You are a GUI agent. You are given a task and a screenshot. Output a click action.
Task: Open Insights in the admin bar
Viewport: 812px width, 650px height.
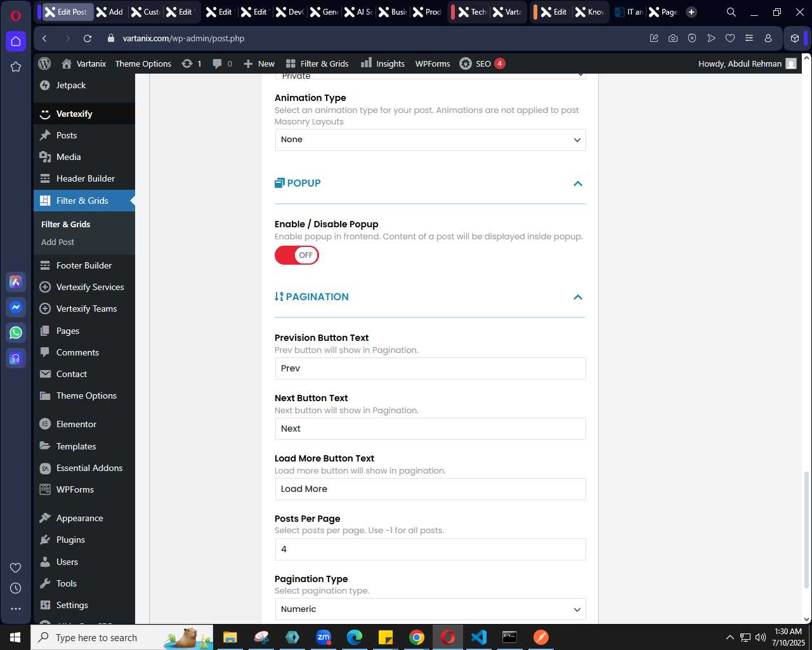click(x=383, y=63)
